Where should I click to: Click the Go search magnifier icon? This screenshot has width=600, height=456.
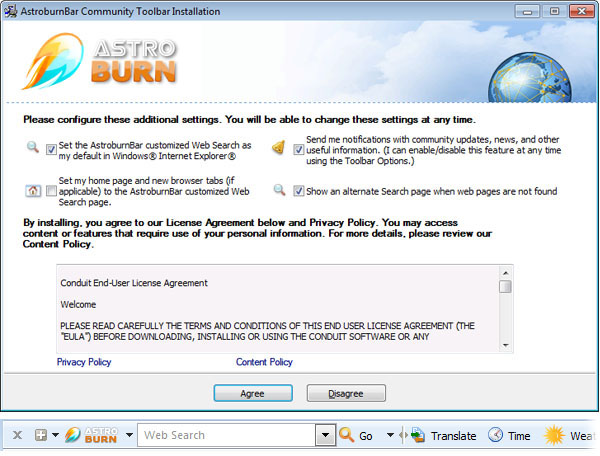tap(347, 435)
